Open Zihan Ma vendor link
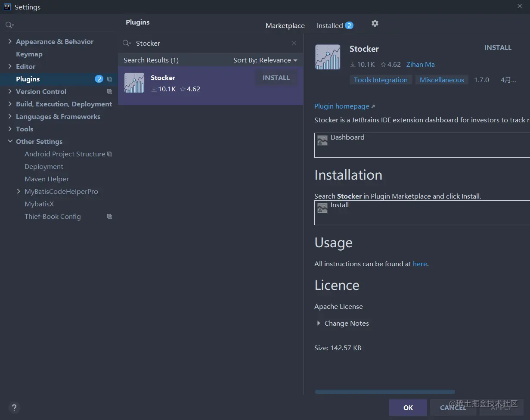530x420 pixels. (421, 65)
